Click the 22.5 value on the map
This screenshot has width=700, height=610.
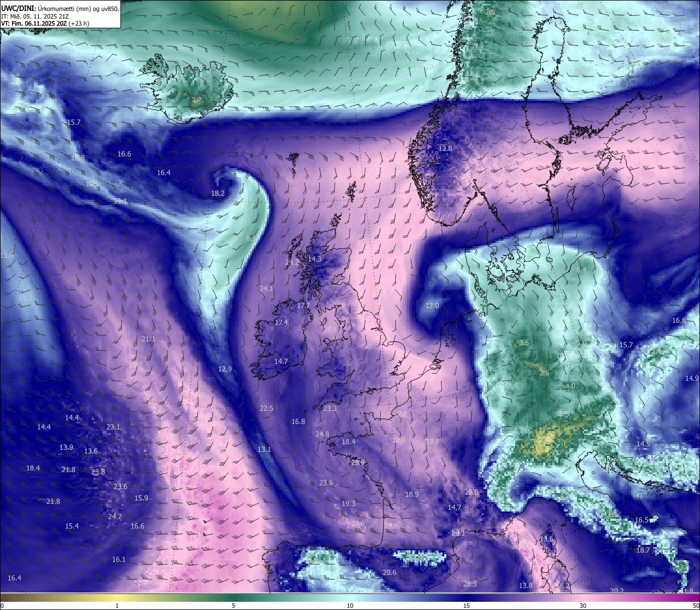(x=266, y=408)
